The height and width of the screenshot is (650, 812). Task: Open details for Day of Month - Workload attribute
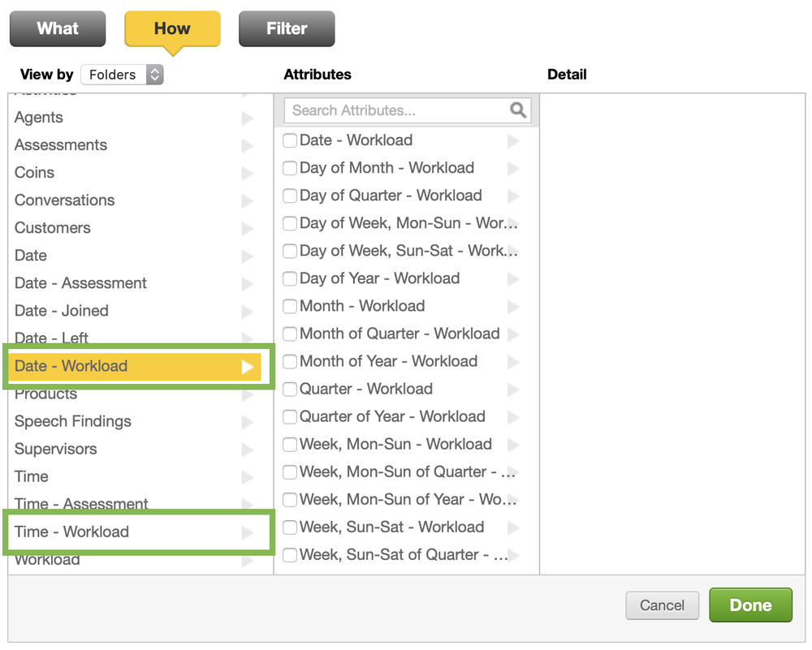point(512,168)
